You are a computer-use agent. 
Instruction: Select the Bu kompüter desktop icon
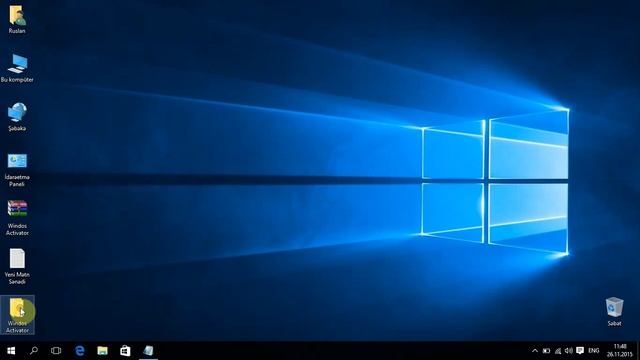[17, 68]
